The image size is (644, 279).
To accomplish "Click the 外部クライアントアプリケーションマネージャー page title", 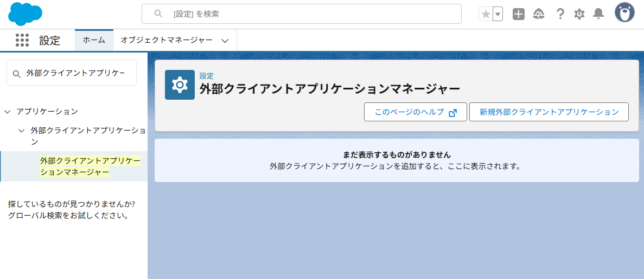I will coord(330,89).
